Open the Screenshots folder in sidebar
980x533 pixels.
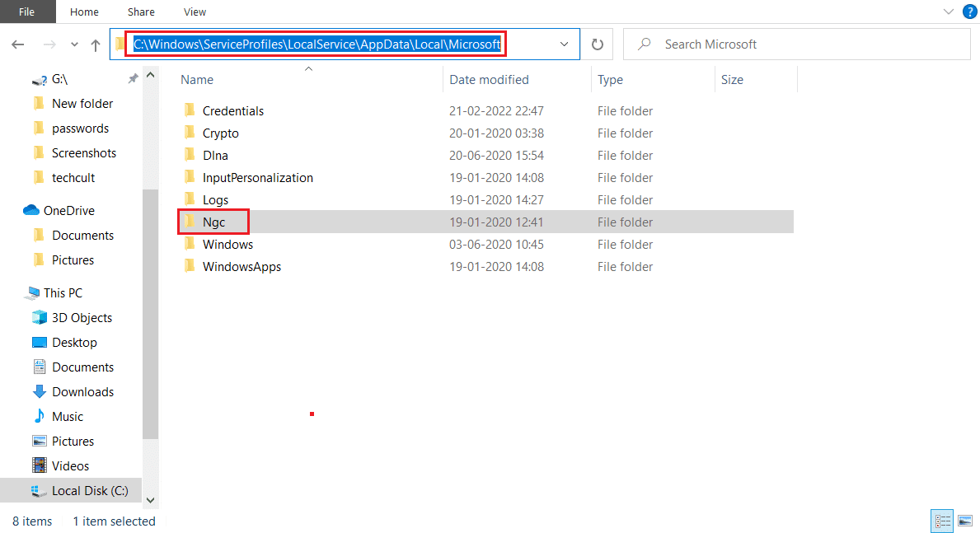[x=84, y=153]
